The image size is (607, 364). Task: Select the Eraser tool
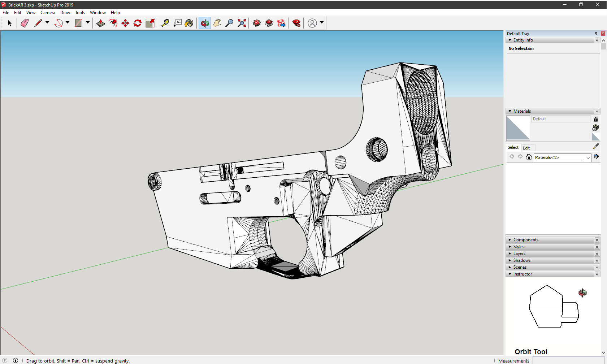click(25, 23)
